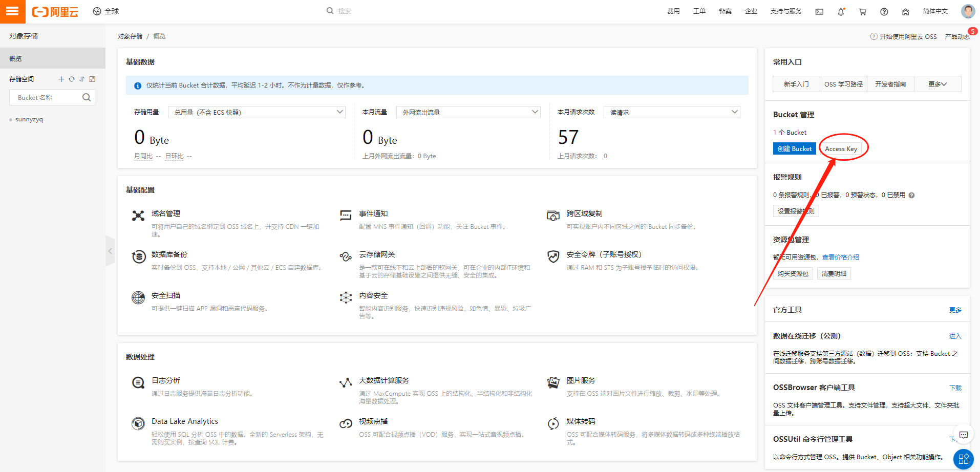Launch Cloud Shell terminal icon
Viewport: 980px width, 472px height.
coord(819,12)
